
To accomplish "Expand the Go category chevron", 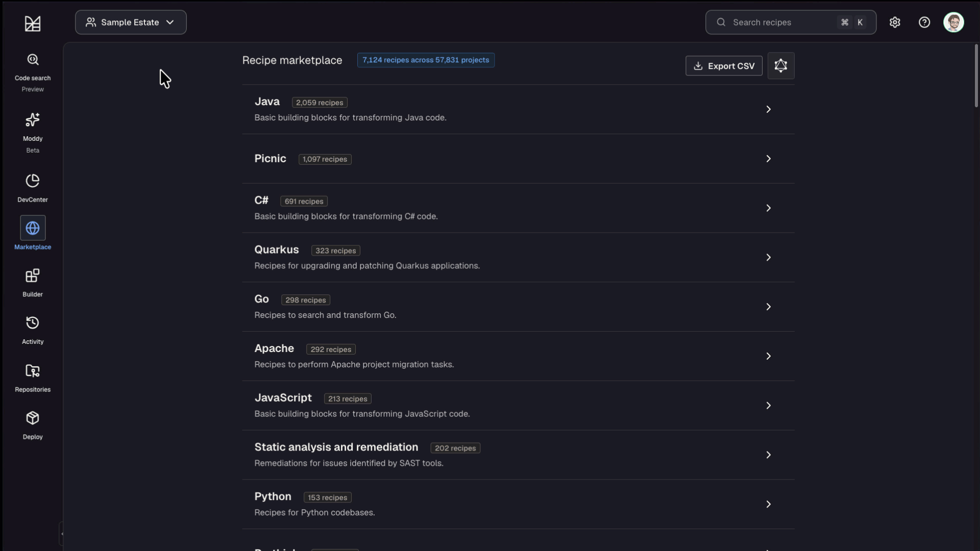I will [x=768, y=307].
